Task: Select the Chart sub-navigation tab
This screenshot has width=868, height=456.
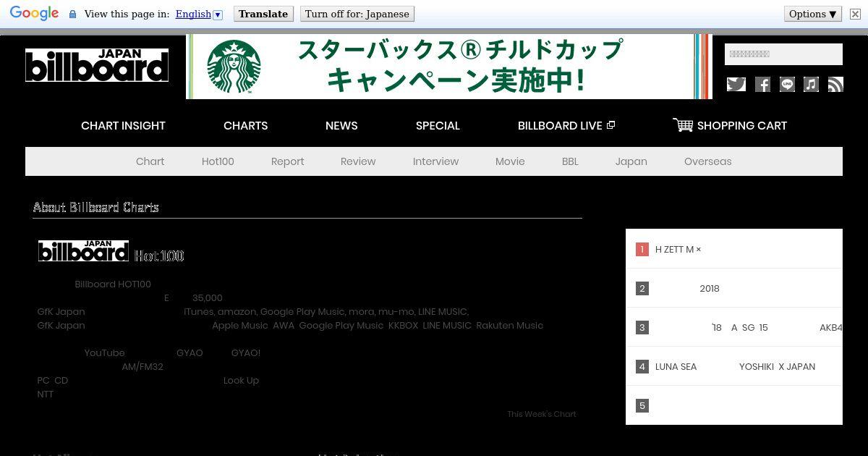Action: [150, 161]
